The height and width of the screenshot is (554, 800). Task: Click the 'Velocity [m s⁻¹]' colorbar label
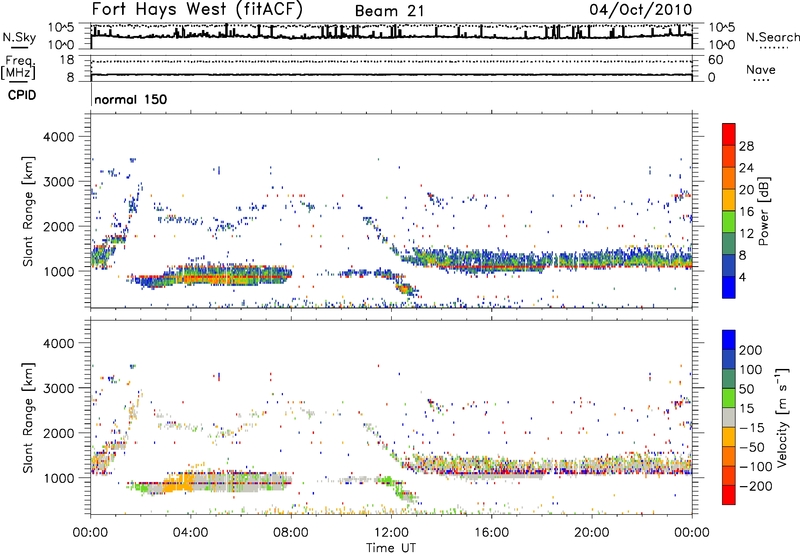point(781,417)
